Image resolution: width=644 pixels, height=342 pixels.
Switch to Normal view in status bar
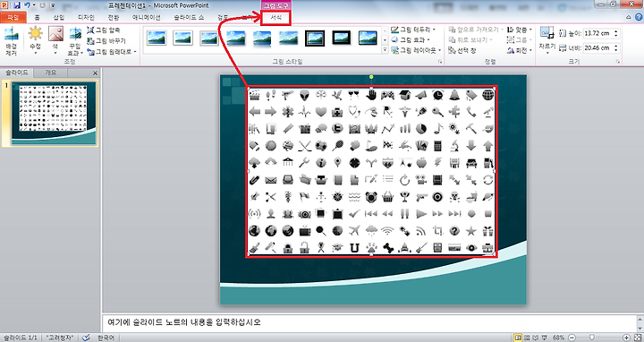tap(518, 338)
